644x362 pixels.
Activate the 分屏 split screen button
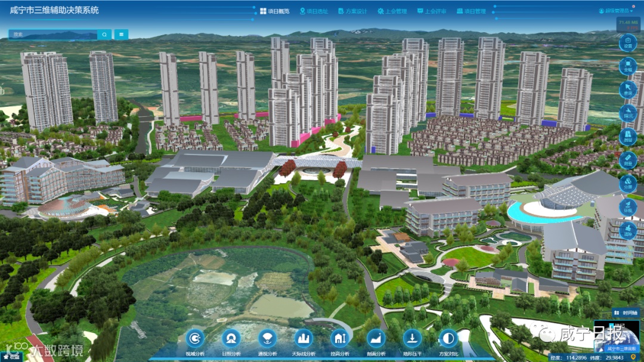(628, 183)
